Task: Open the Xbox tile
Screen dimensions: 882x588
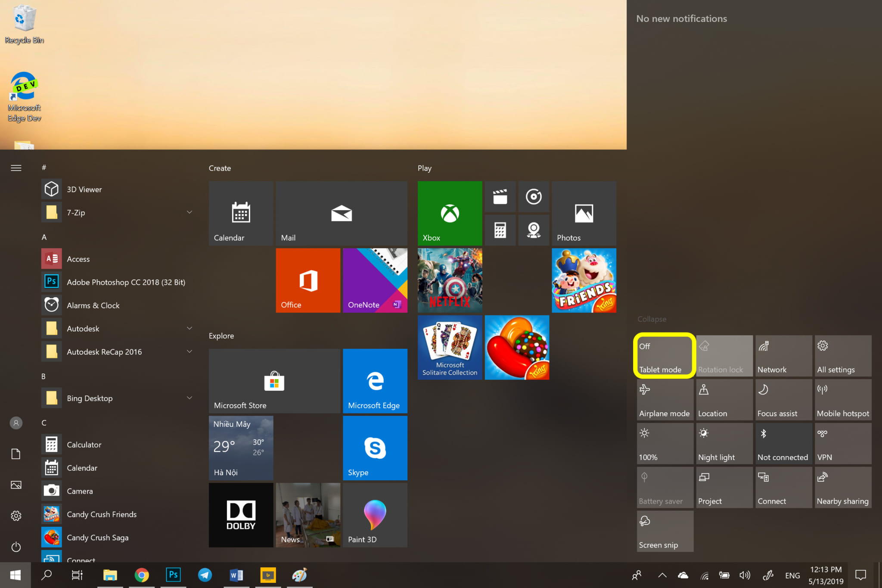Action: pyautogui.click(x=450, y=213)
